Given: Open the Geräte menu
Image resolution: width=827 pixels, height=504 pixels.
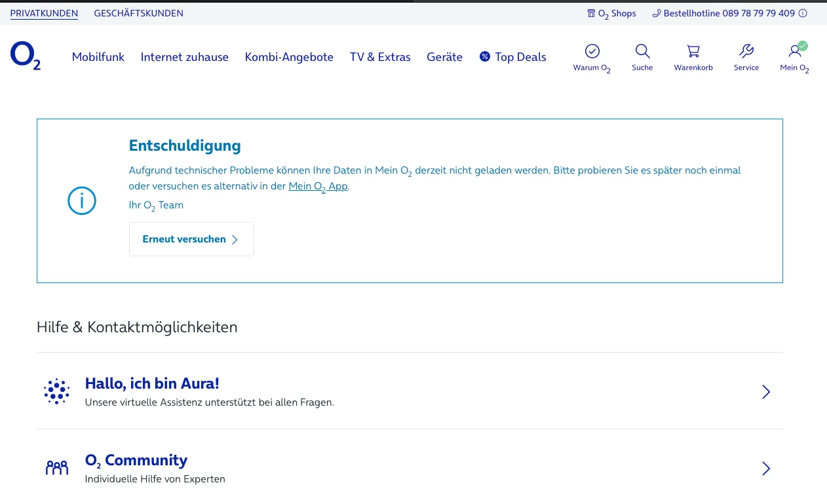Looking at the screenshot, I should (444, 57).
